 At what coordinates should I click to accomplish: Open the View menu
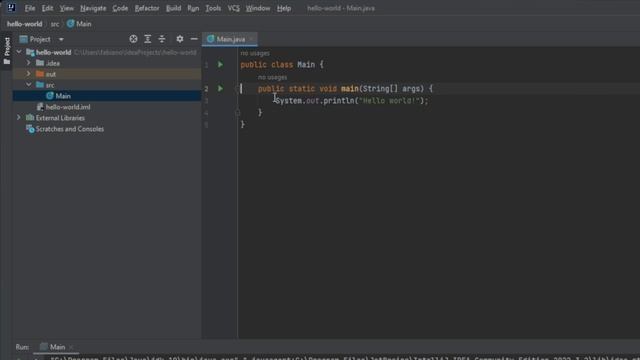[67, 8]
